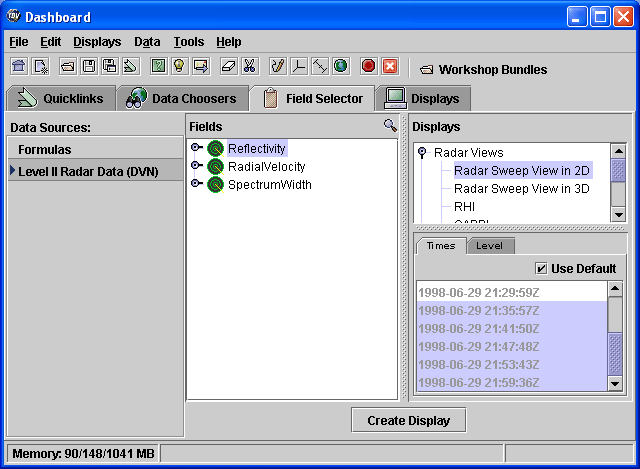640x469 pixels.
Task: Switch to the Data Choosers tab
Action: [x=182, y=98]
